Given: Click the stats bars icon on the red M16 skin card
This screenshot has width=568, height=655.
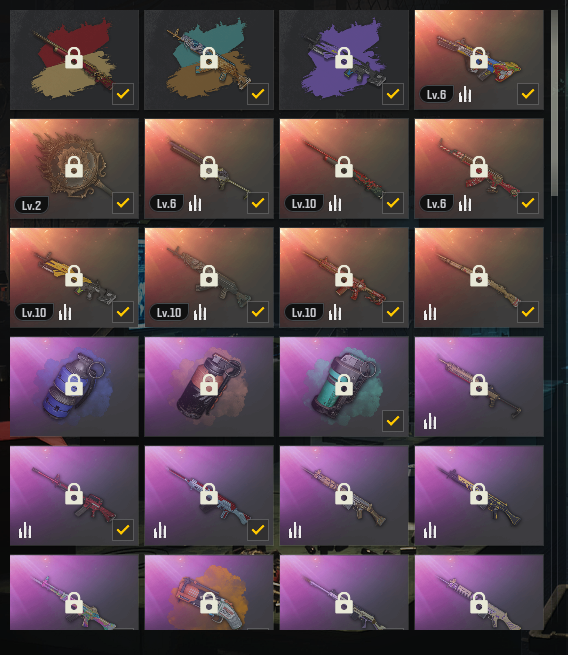Looking at the screenshot, I should coord(25,531).
